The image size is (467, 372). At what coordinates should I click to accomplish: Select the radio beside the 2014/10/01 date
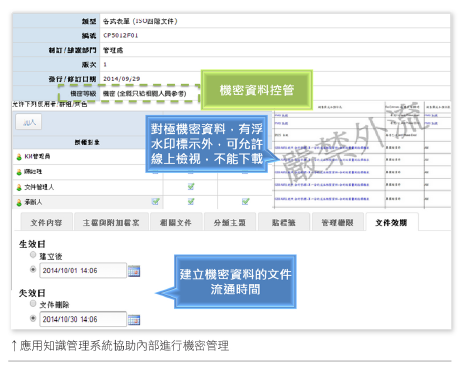coord(33,269)
